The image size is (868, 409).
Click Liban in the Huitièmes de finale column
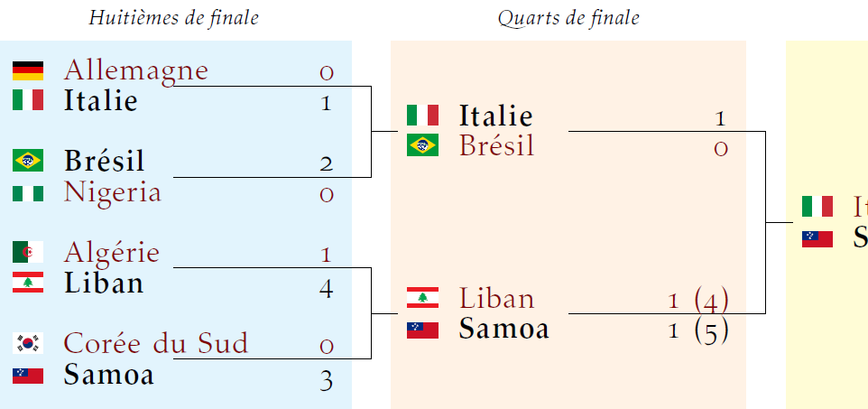104,284
